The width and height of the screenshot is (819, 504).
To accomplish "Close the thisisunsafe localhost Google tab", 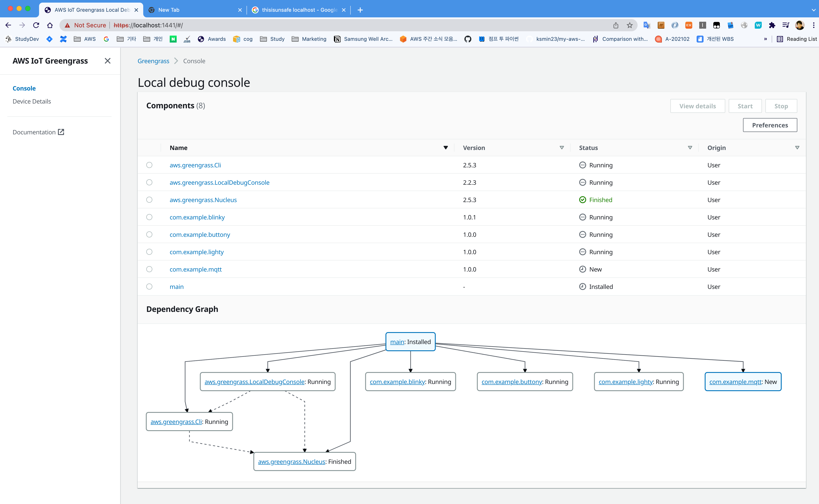I will pos(344,10).
